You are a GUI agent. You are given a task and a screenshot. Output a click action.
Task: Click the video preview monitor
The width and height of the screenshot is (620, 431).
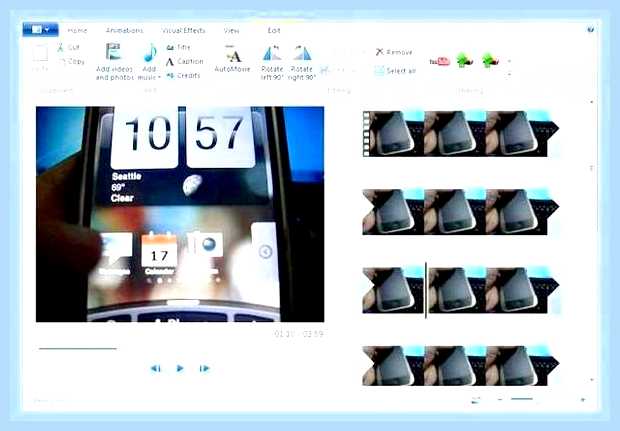tap(180, 214)
